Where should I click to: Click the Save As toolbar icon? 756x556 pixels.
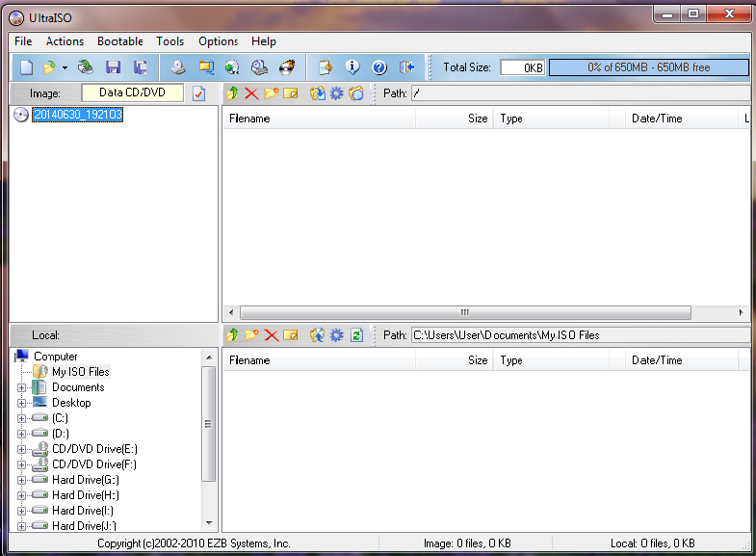141,67
